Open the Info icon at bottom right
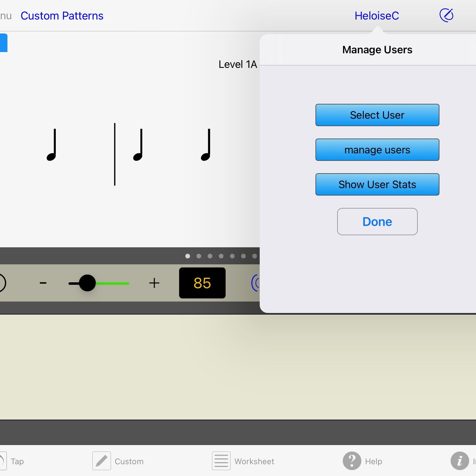Image resolution: width=476 pixels, height=476 pixels. pos(460,461)
